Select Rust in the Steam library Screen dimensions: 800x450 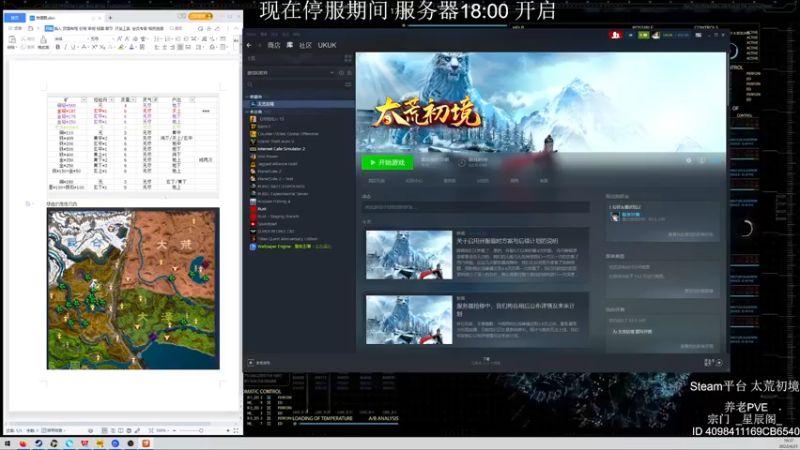(261, 209)
